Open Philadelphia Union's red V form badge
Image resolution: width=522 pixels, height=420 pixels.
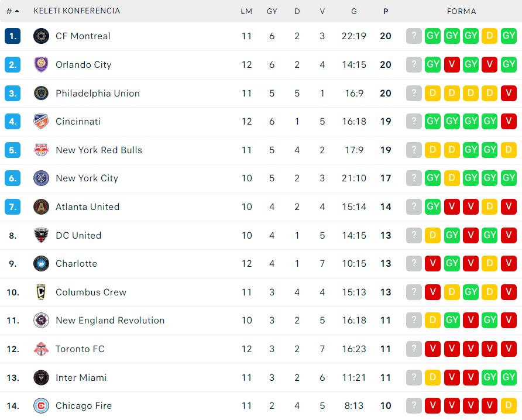(509, 93)
